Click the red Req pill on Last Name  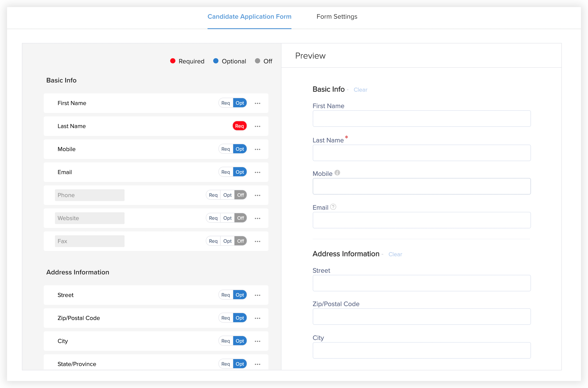coord(239,126)
